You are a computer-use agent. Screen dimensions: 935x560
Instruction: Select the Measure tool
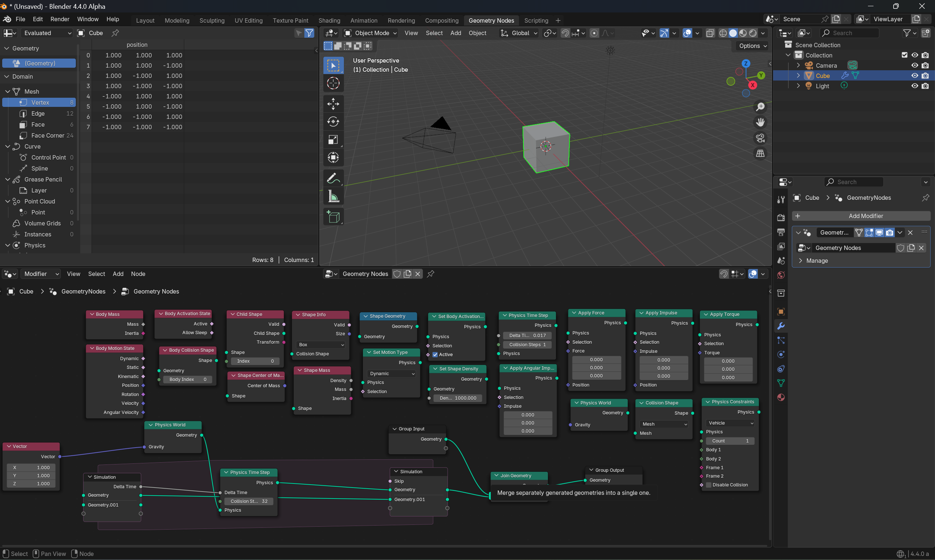[x=333, y=196]
